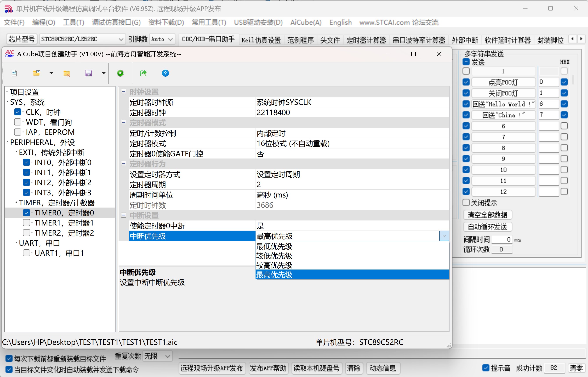Collapse the 中断设置 section
Screen dimensions: 588x377
pyautogui.click(x=124, y=215)
